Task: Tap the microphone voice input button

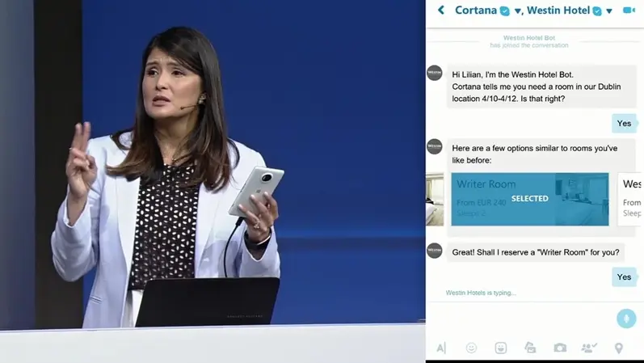Action: pyautogui.click(x=626, y=319)
